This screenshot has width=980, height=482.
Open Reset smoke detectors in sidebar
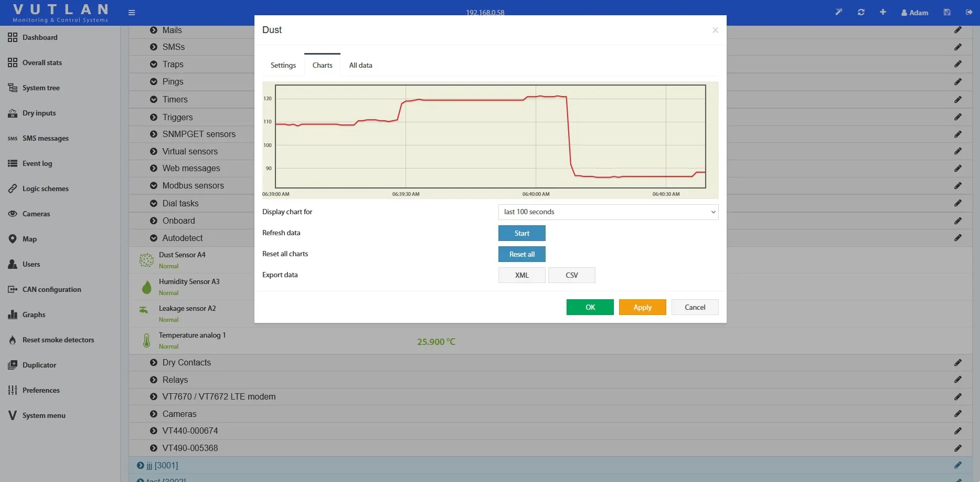pyautogui.click(x=58, y=340)
